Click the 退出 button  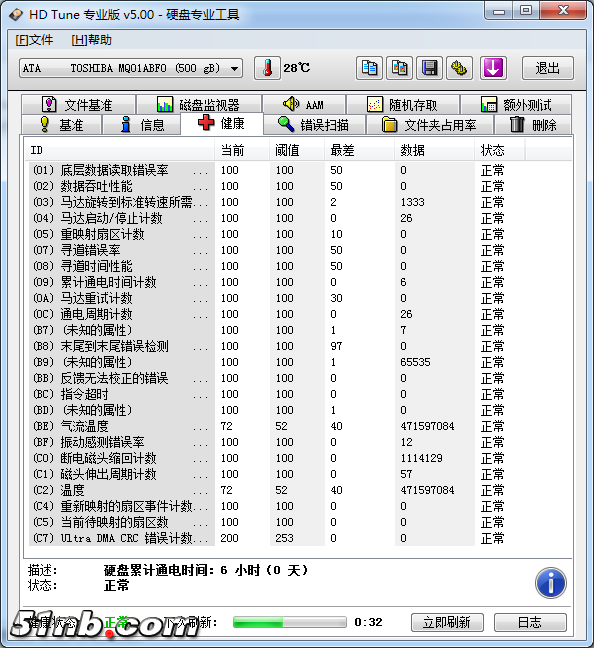(548, 68)
